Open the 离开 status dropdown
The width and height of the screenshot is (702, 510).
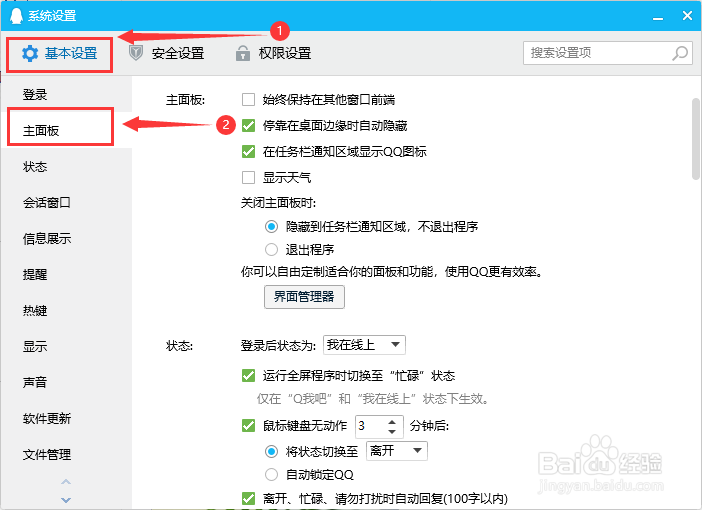coord(397,451)
